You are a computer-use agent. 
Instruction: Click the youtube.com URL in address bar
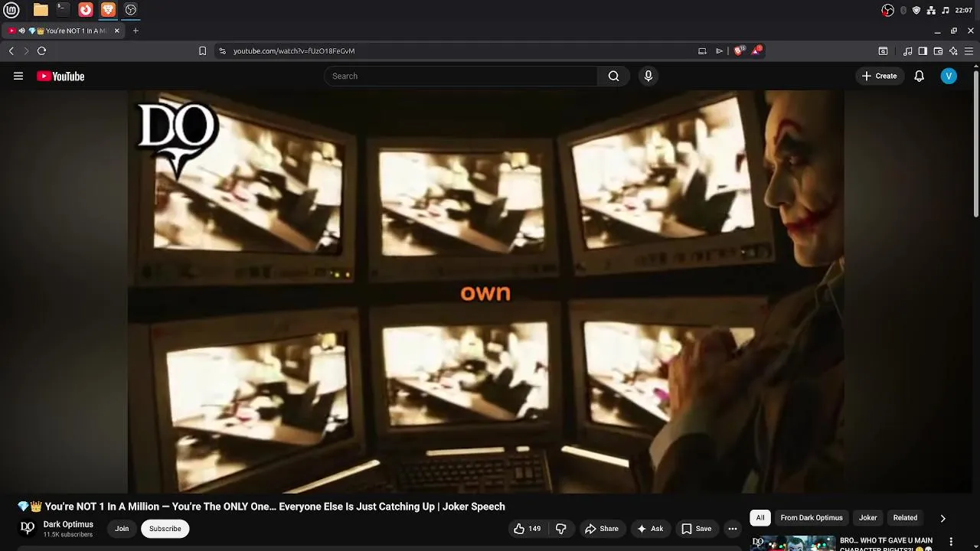[293, 51]
